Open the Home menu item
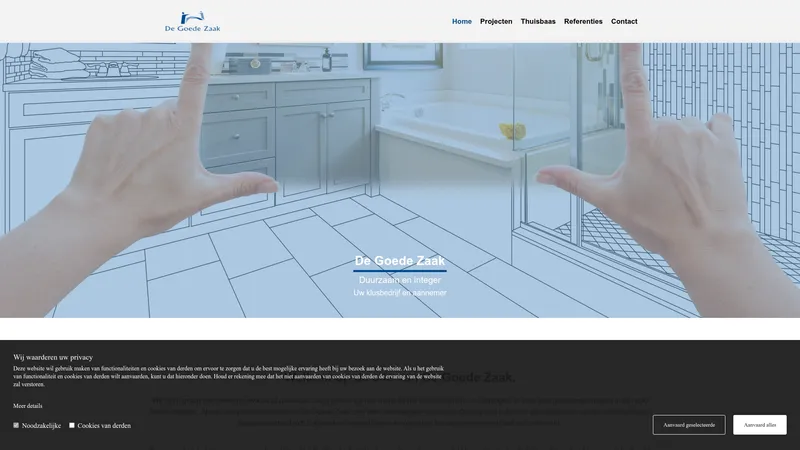This screenshot has height=450, width=800. click(x=462, y=21)
